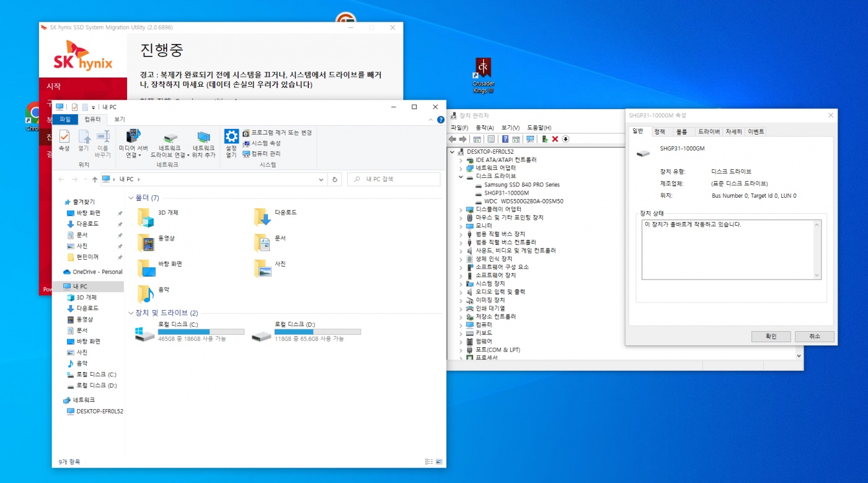Switch Explorer to details view

tap(429, 462)
